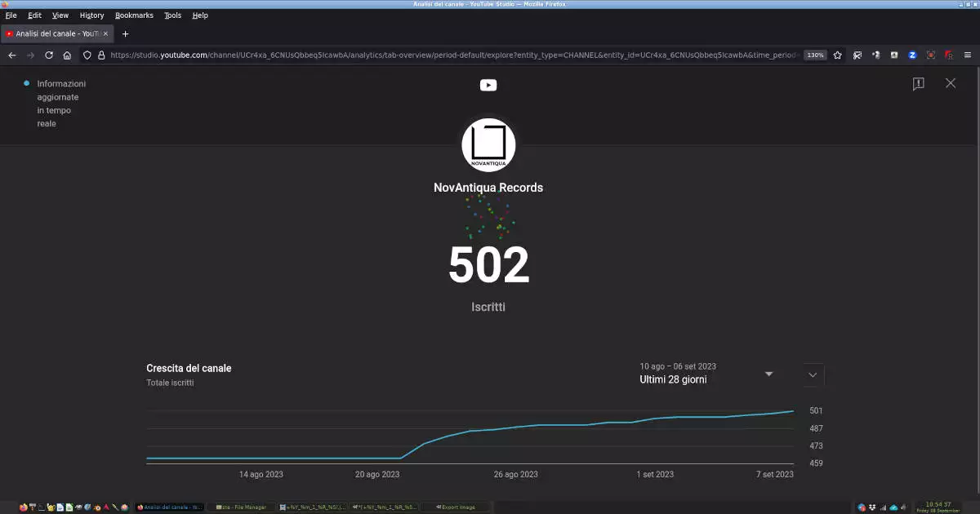The image size is (980, 514).
Task: Reset the 130% zoom level badge
Action: click(815, 55)
